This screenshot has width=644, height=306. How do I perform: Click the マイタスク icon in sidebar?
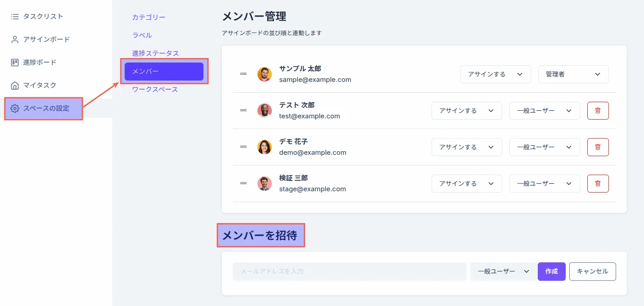(x=14, y=85)
